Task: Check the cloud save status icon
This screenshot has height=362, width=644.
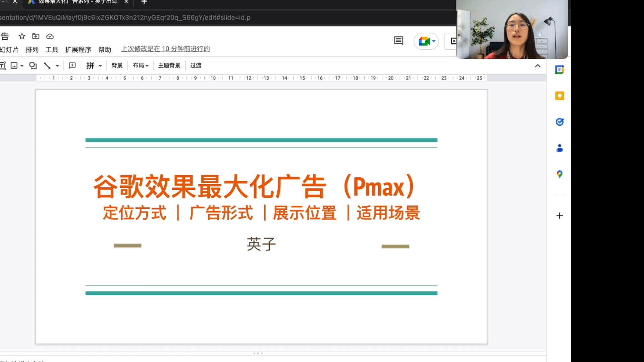Action: click(50, 36)
